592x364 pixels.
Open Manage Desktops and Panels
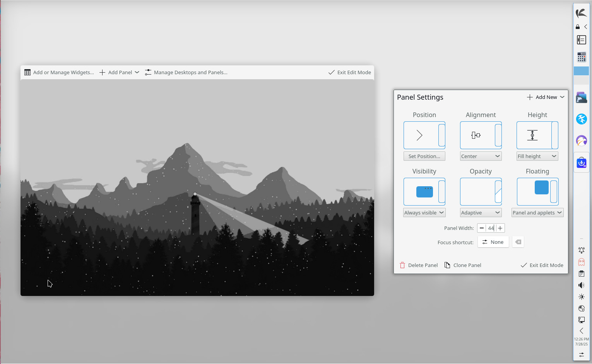point(186,72)
